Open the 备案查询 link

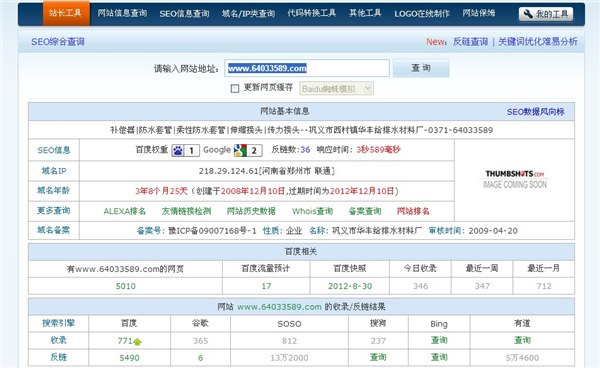(x=365, y=211)
